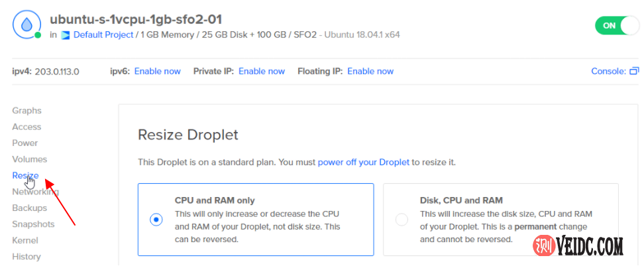Image resolution: width=644 pixels, height=276 pixels.
Task: View the Droplet History section
Action: [27, 257]
